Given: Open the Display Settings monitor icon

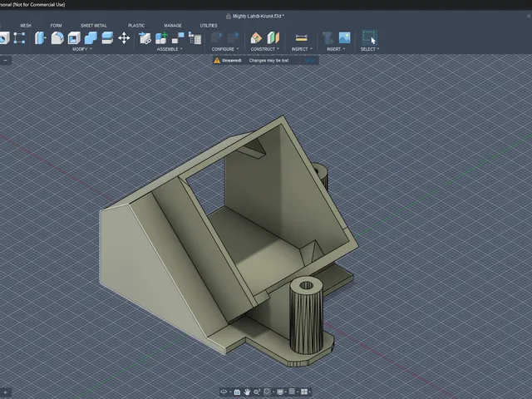Looking at the screenshot, I should [280, 392].
